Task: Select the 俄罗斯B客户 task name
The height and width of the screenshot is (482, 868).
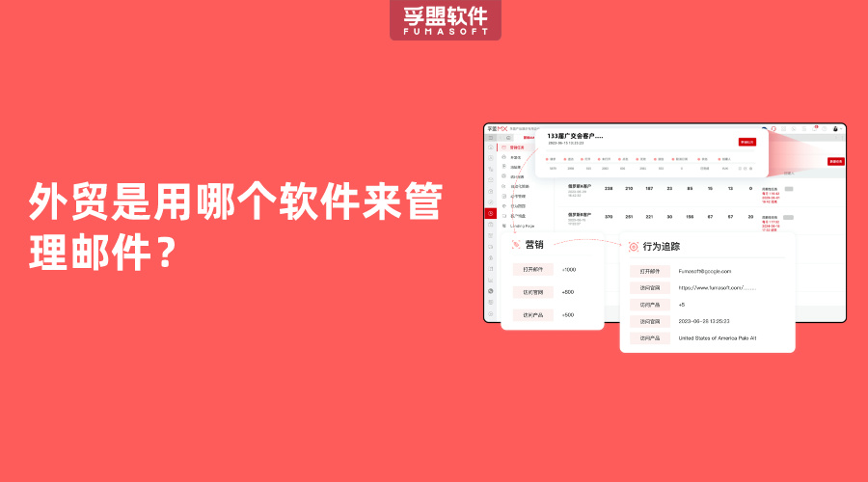Action: click(580, 215)
